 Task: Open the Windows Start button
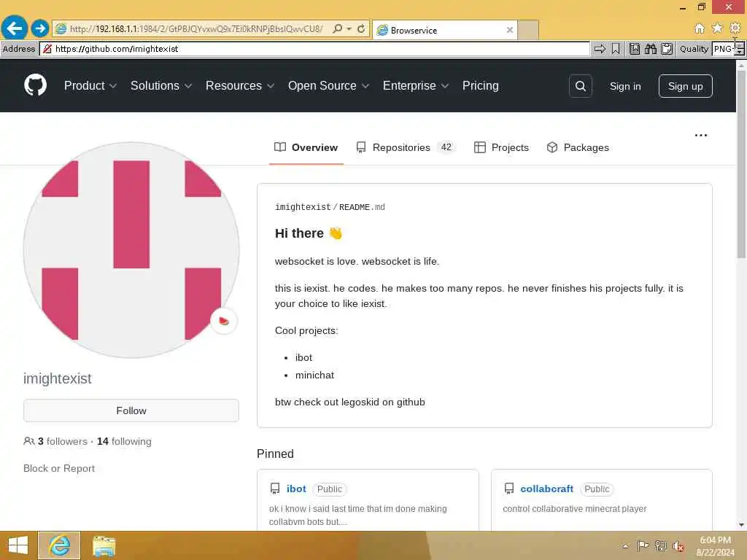(18, 545)
